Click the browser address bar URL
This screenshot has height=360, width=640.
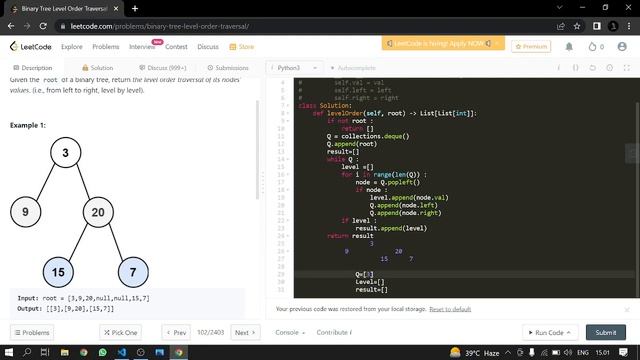click(x=159, y=27)
